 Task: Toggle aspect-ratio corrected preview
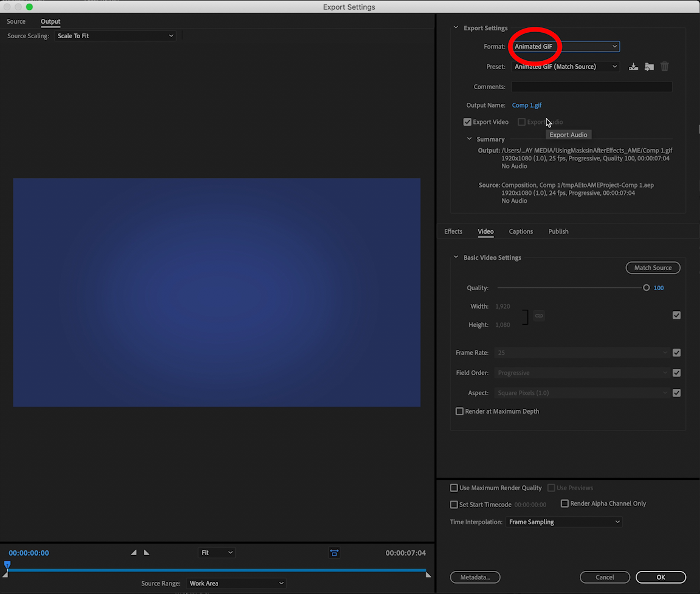pos(334,553)
